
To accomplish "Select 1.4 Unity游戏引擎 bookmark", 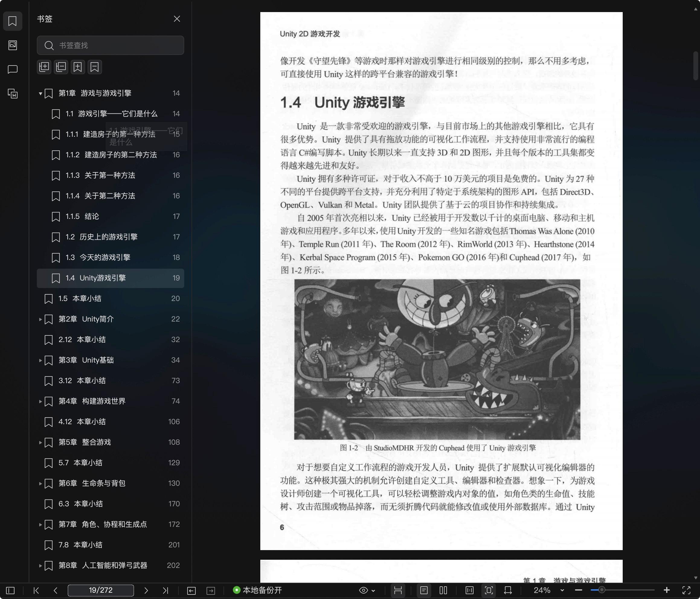I will (x=111, y=278).
